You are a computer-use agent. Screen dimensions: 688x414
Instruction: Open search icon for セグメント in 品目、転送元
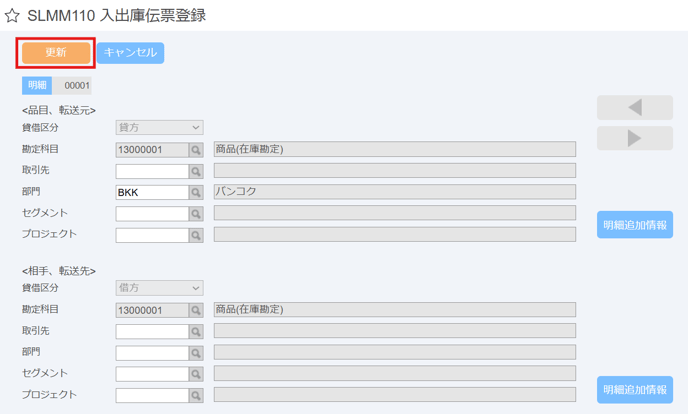pyautogui.click(x=196, y=214)
